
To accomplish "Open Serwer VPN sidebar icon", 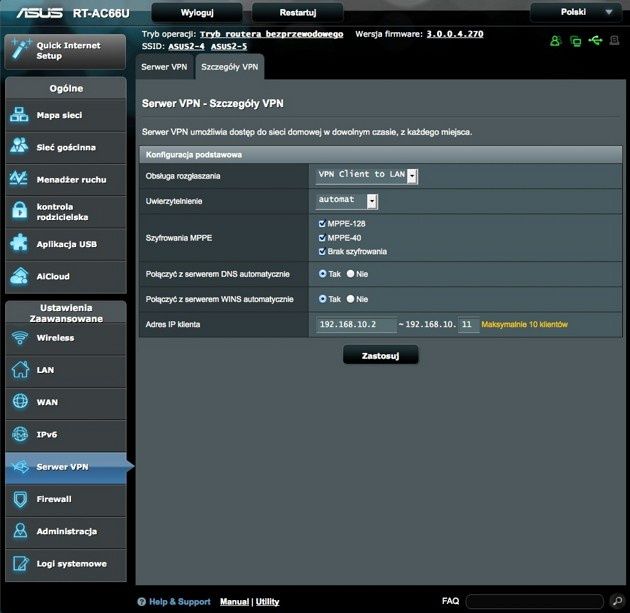I will tap(20, 466).
